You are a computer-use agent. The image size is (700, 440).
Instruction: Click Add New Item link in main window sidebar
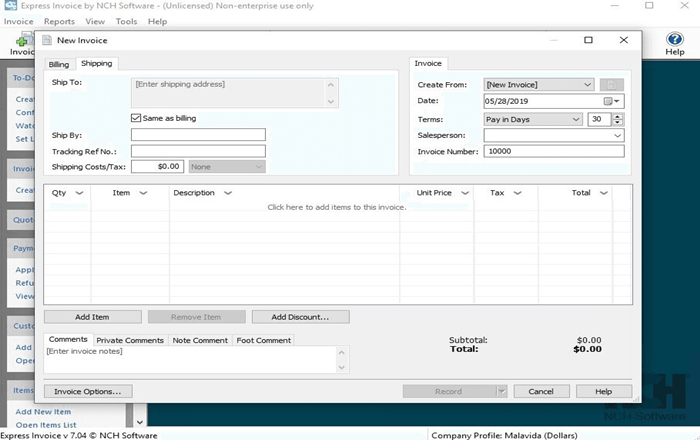click(43, 411)
